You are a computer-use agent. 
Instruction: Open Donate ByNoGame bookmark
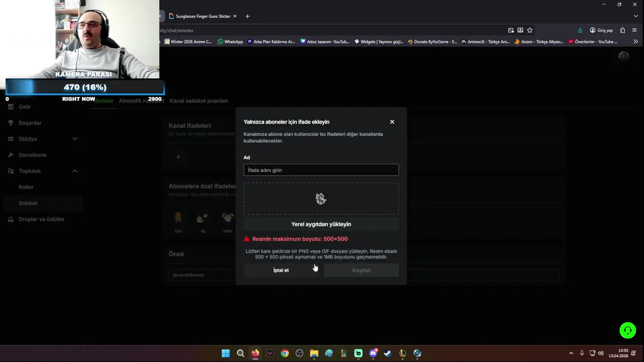click(433, 42)
